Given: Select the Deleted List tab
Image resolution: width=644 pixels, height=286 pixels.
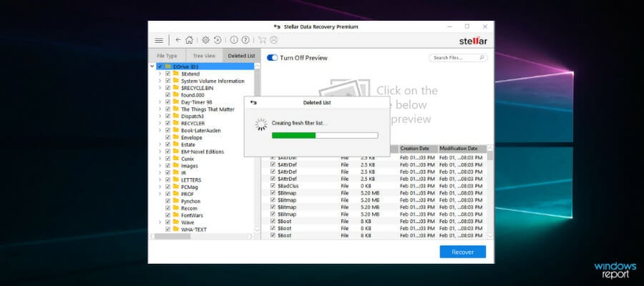Looking at the screenshot, I should click(242, 56).
